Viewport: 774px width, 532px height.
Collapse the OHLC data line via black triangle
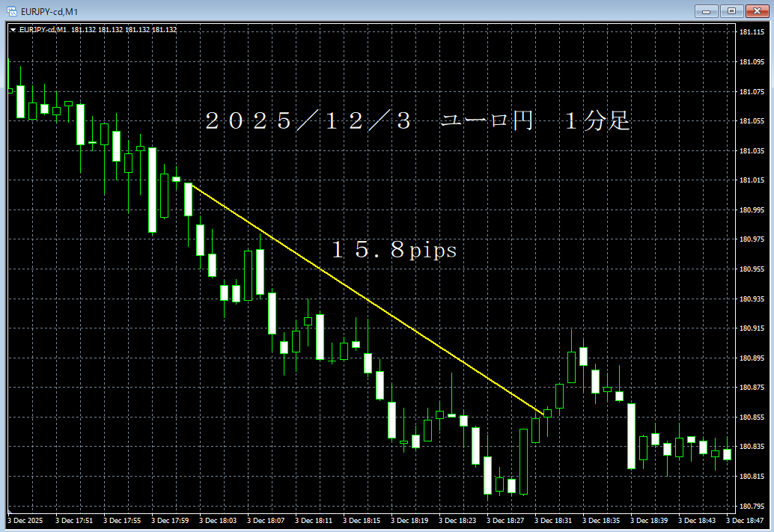[x=13, y=30]
